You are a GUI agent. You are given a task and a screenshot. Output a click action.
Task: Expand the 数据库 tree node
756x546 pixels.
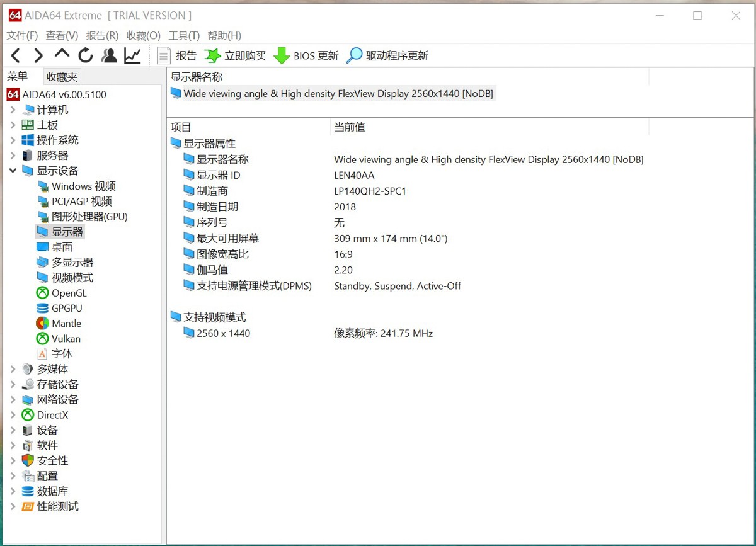pyautogui.click(x=13, y=491)
